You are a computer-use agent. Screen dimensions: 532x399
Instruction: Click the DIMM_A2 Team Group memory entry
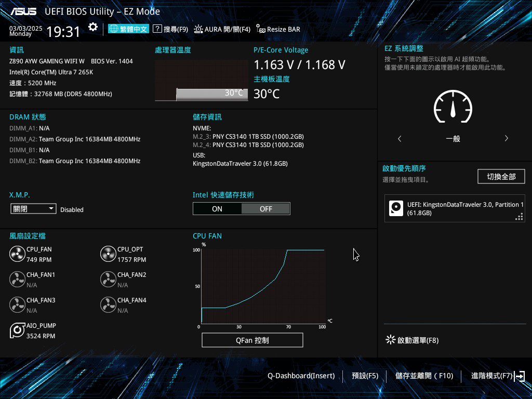75,139
